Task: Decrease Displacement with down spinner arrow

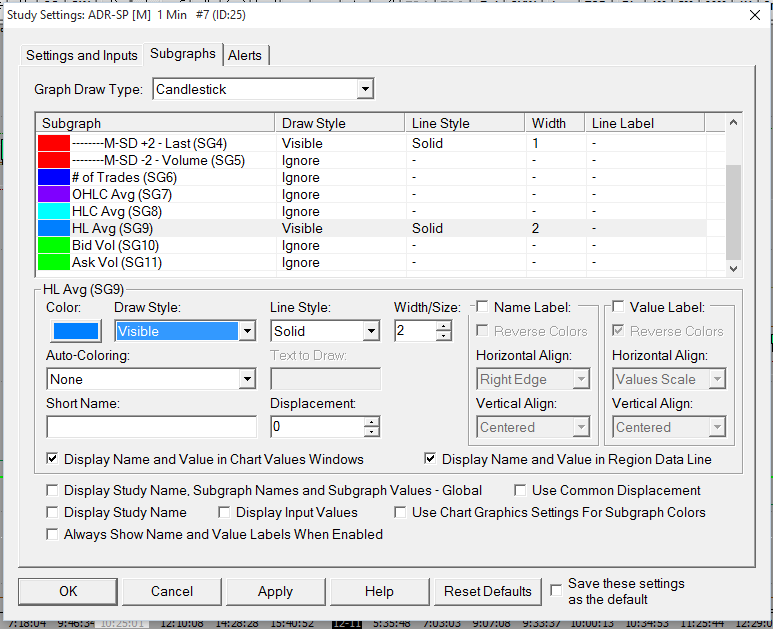Action: coord(371,432)
